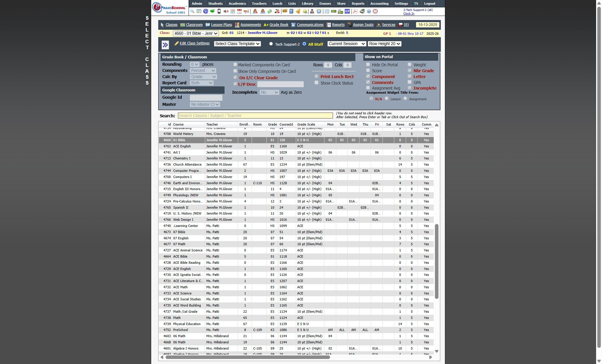The height and width of the screenshot is (364, 602).
Task: Enable Show Clock Status checkbox
Action: click(x=316, y=83)
